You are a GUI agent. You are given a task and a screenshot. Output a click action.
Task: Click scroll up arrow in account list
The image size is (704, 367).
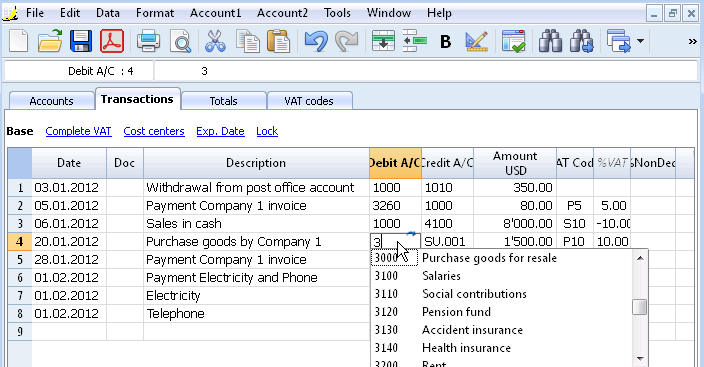pos(640,258)
